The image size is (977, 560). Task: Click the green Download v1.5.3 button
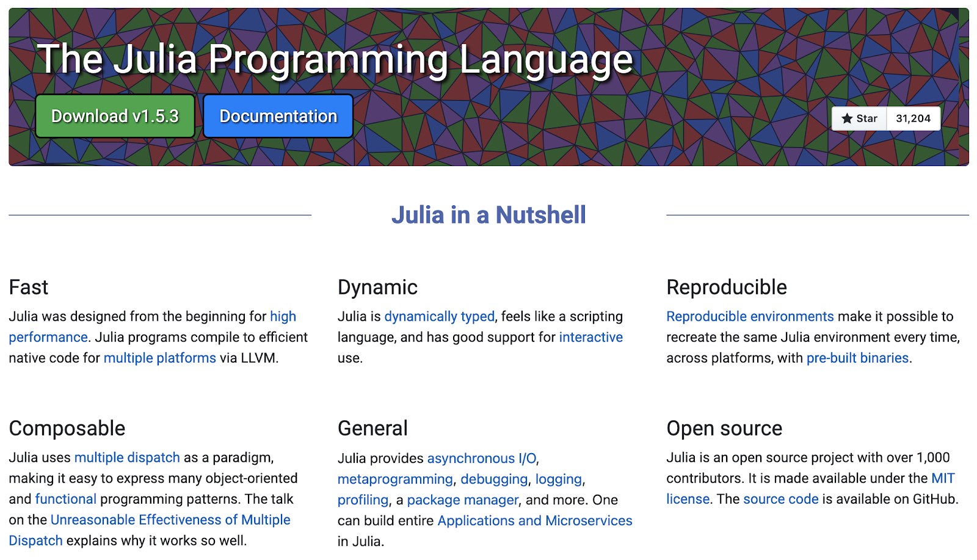click(115, 116)
